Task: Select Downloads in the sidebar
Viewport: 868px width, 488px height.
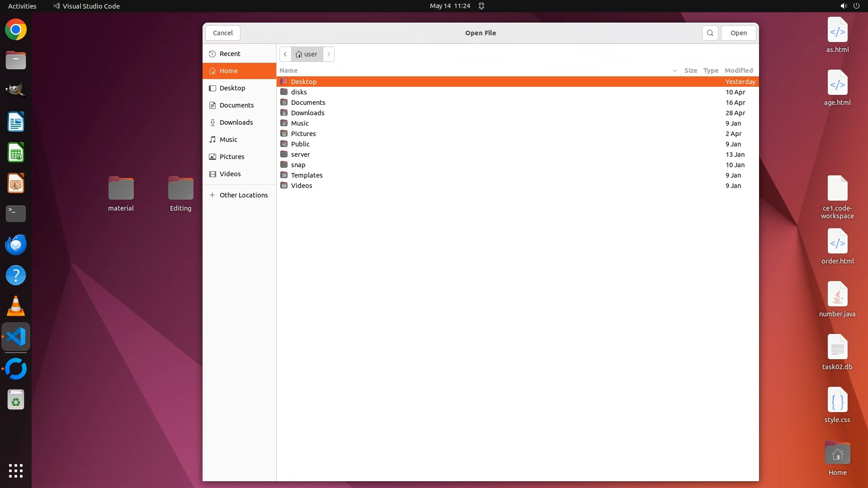Action: 236,122
